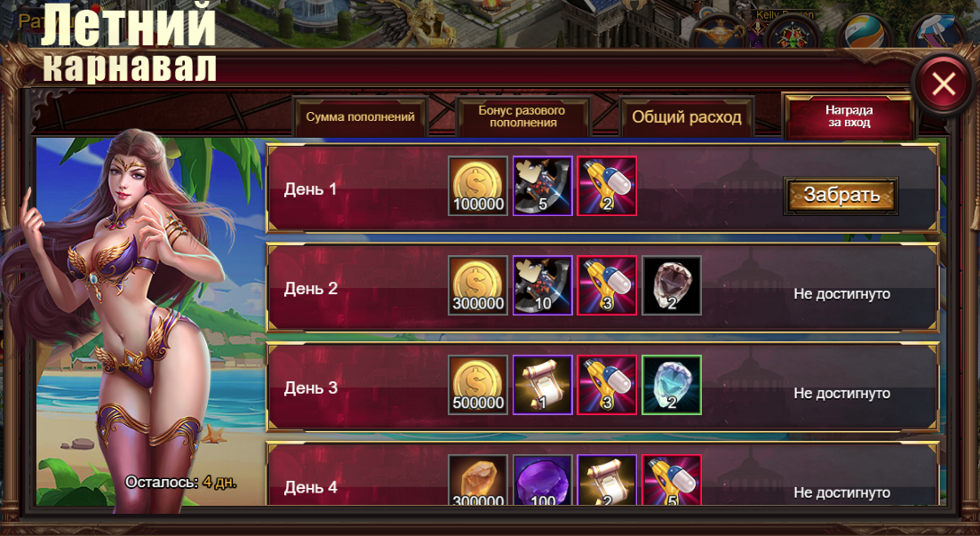
Task: Open the beach ball event icon
Action: [865, 31]
